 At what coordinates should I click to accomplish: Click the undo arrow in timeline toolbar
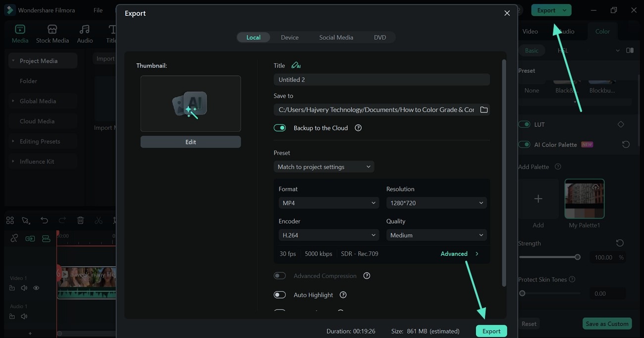(44, 221)
